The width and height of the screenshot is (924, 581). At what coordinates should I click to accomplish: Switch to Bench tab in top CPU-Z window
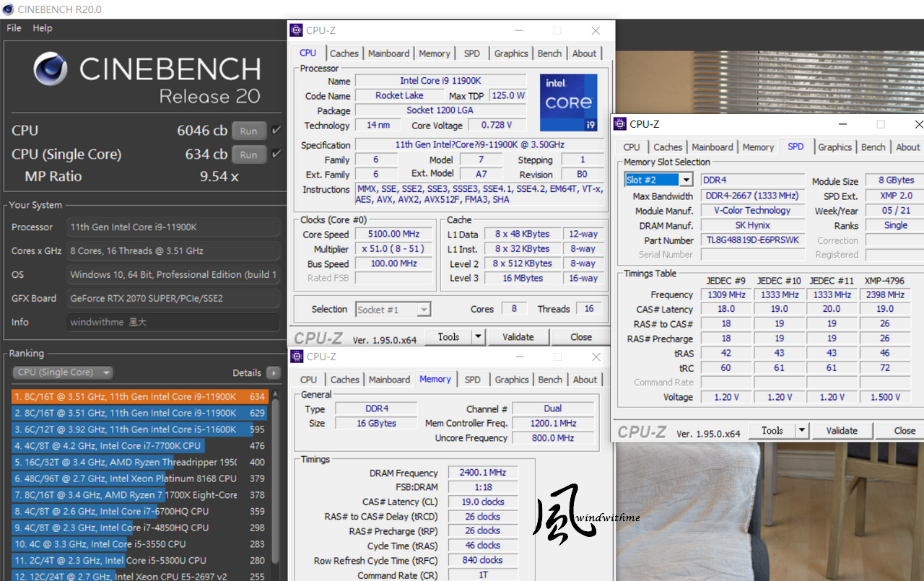click(x=550, y=53)
